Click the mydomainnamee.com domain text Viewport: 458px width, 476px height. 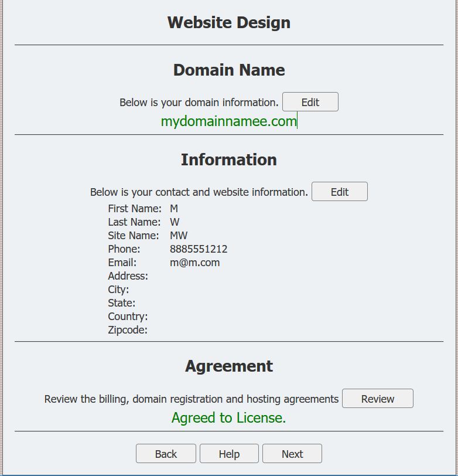coord(228,121)
